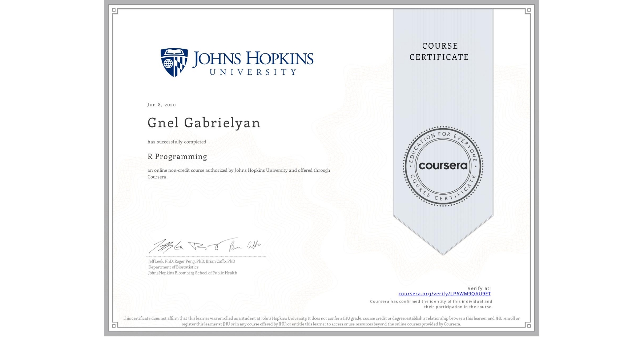644x337 pixels.
Task: Click the Johns Hopkins shield logo
Action: pyautogui.click(x=174, y=62)
